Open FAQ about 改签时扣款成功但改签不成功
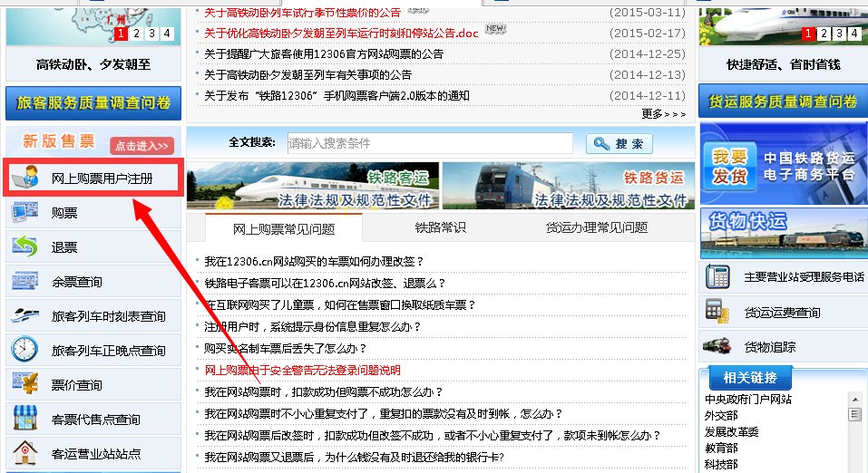This screenshot has width=868, height=473. click(x=433, y=435)
